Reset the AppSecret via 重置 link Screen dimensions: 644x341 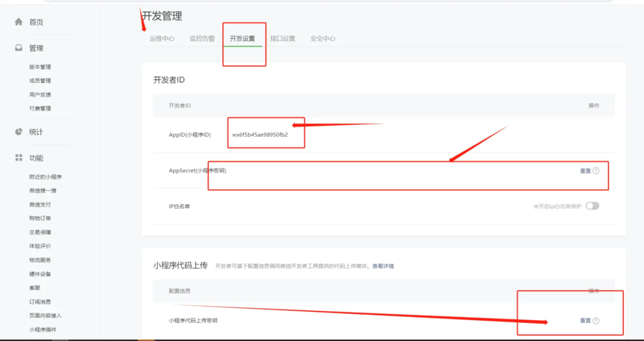coord(585,170)
